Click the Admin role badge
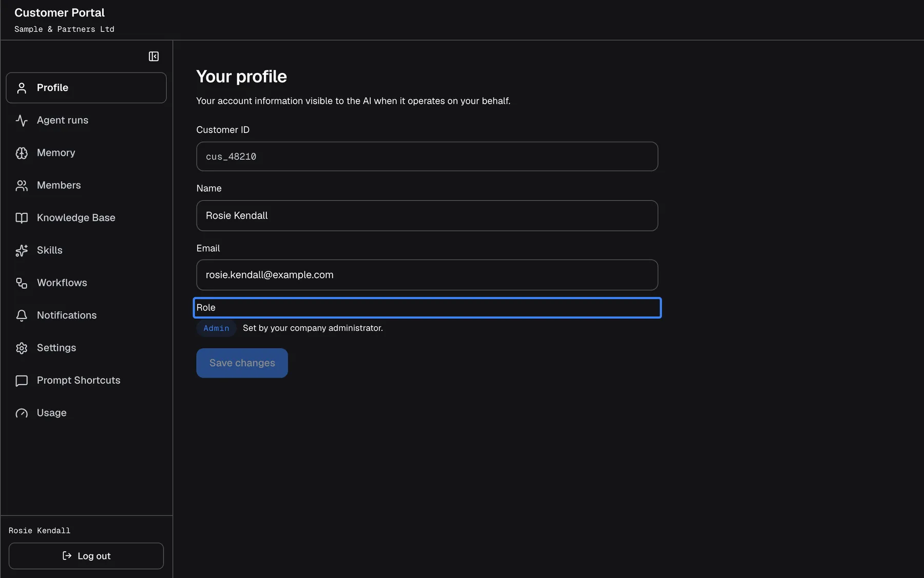The image size is (924, 578). (216, 328)
